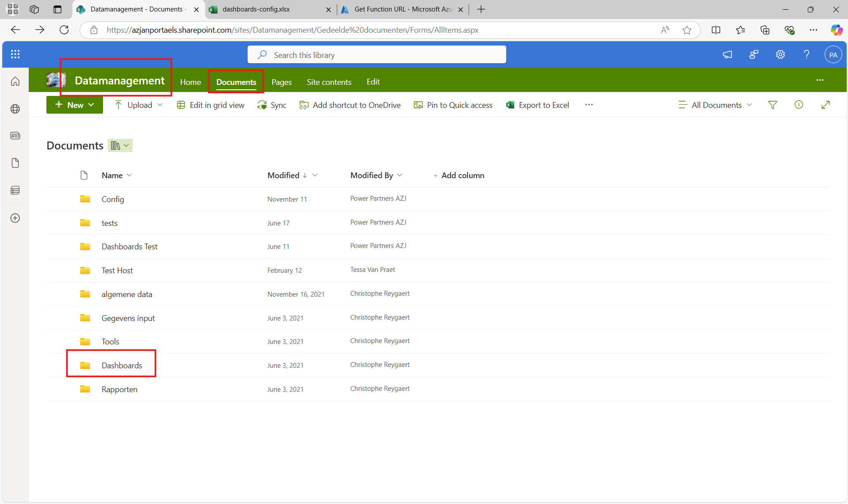
Task: Click the file type column header icon
Action: click(x=84, y=176)
